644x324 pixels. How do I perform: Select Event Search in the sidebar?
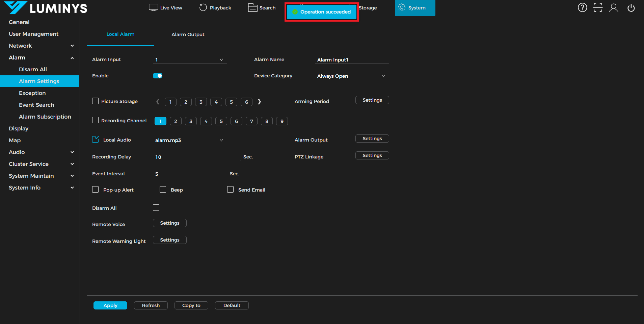36,105
